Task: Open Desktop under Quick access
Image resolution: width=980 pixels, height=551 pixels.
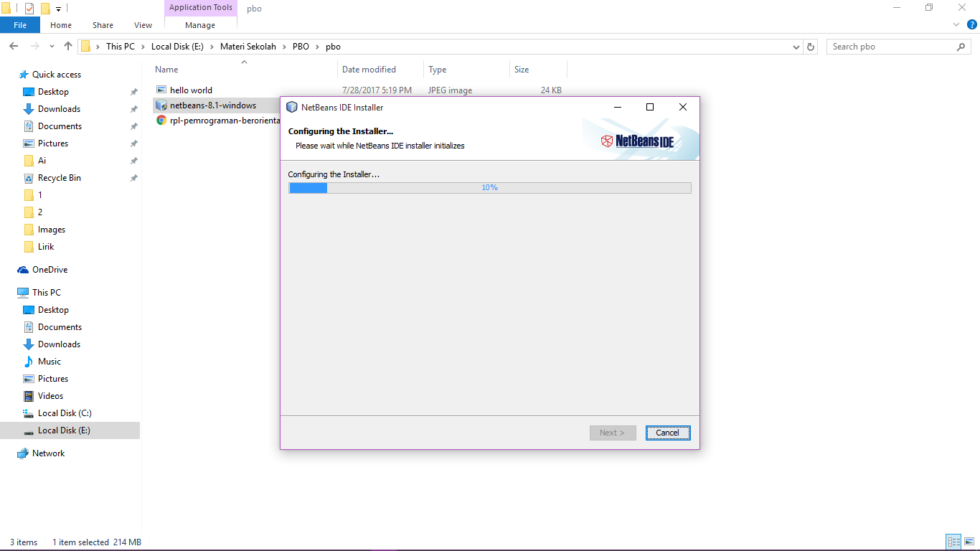Action: coord(53,92)
